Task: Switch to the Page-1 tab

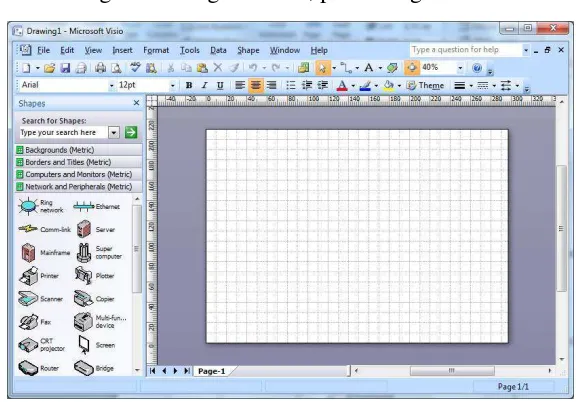Action: pyautogui.click(x=212, y=371)
